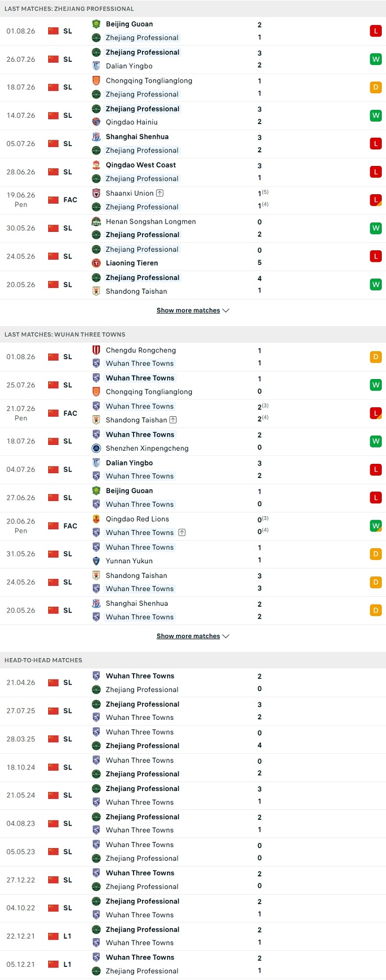Screen dimensions: 386x980
Task: Click Yunnan Yukun team crest
Action: pyautogui.click(x=96, y=561)
